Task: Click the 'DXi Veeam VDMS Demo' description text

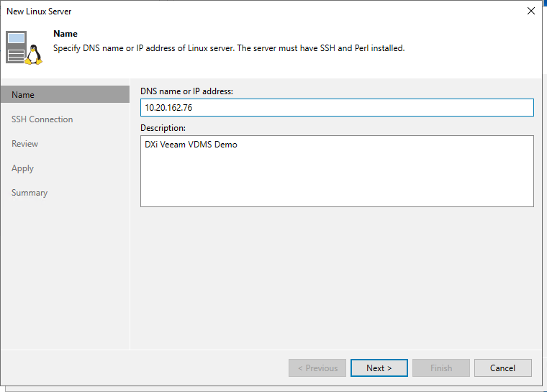Action: coord(191,145)
